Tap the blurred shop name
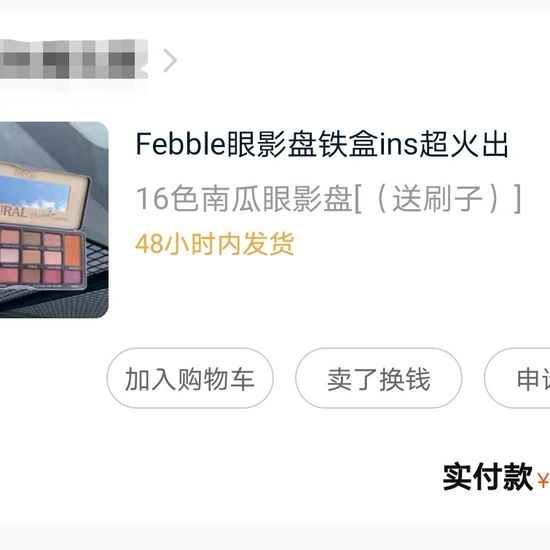The height and width of the screenshot is (550, 550). click(74, 60)
